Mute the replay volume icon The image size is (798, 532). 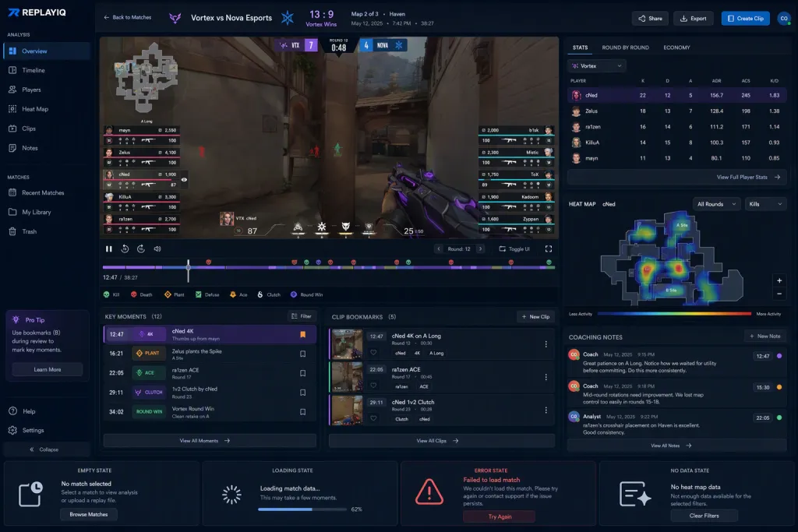tap(157, 248)
